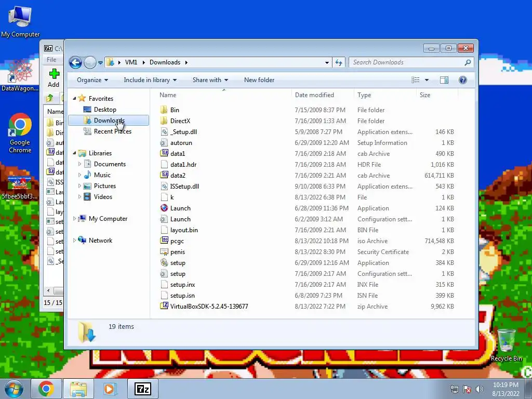532x399 pixels.
Task: Select Desktop under Favorites
Action: pos(105,110)
